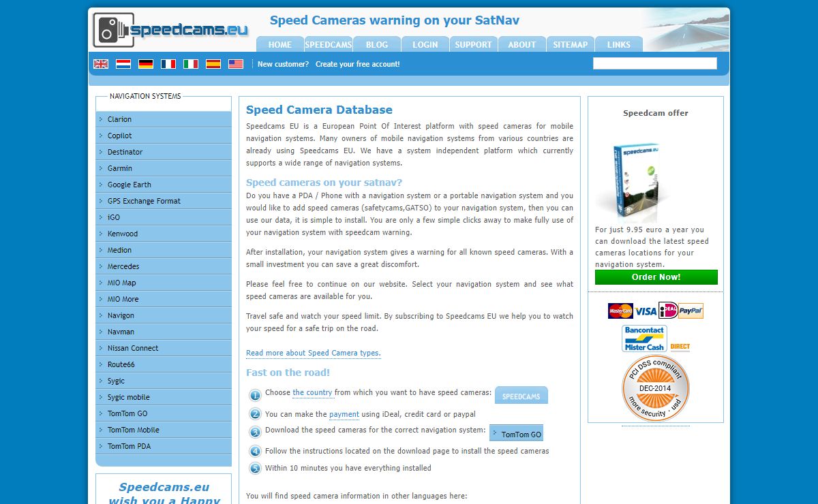Screen dimensions: 818x504
Task: Choose the Spanish flag language
Action: pos(213,64)
